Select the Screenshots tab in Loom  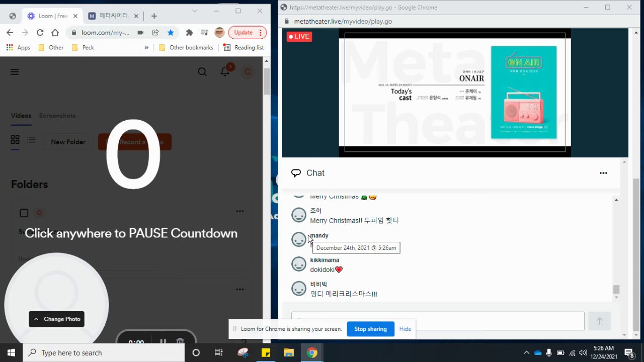click(x=57, y=116)
